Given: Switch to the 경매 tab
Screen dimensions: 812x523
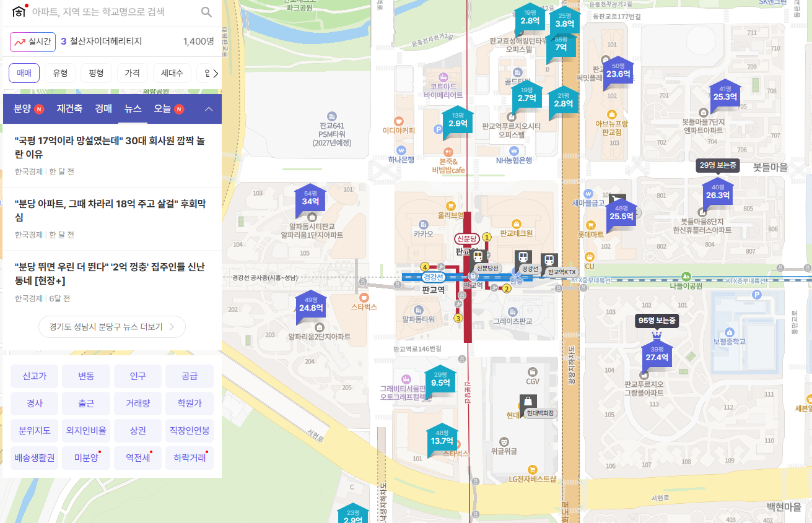Looking at the screenshot, I should point(103,109).
